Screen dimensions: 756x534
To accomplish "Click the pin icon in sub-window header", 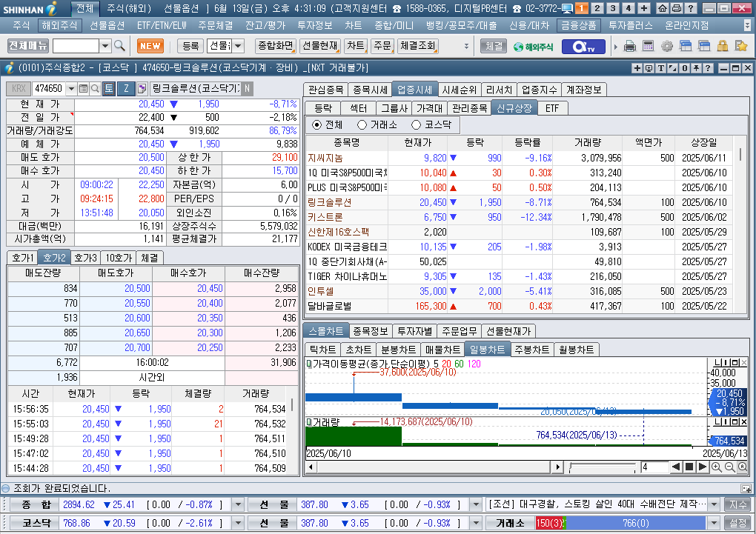I will (696, 68).
